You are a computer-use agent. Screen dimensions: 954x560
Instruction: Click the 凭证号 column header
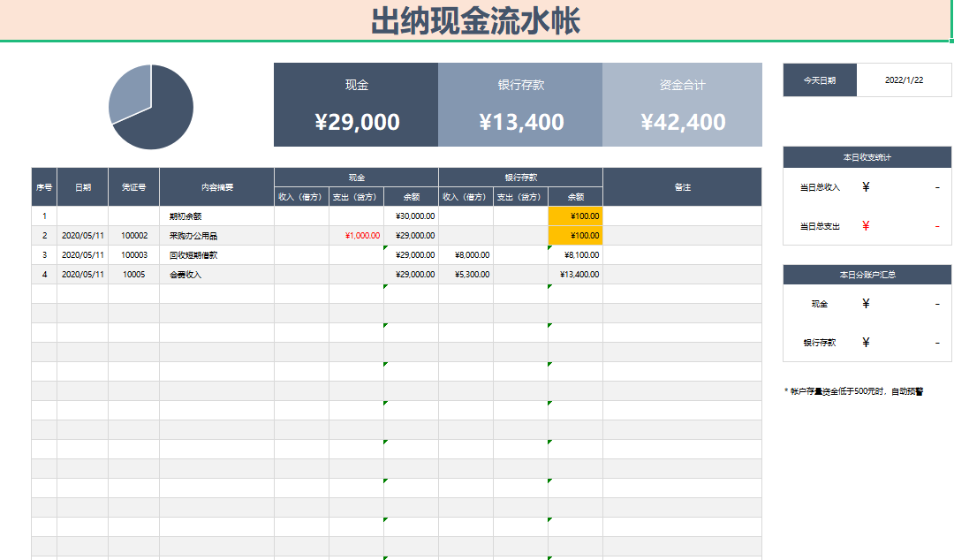(133, 186)
